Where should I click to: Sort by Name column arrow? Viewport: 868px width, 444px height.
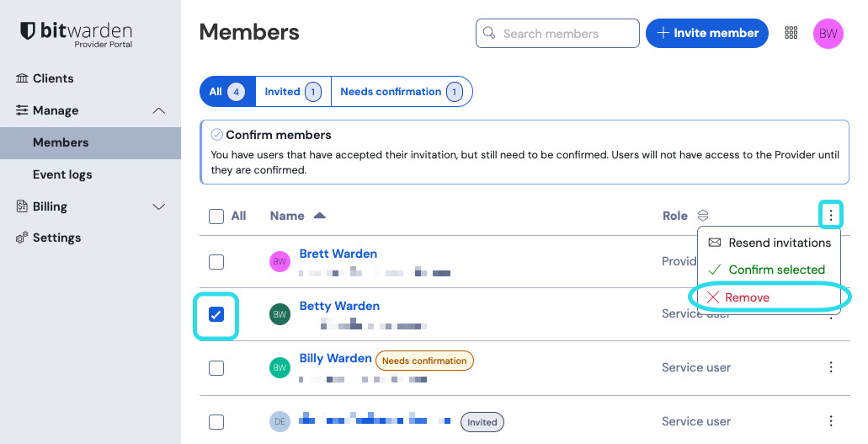point(319,216)
